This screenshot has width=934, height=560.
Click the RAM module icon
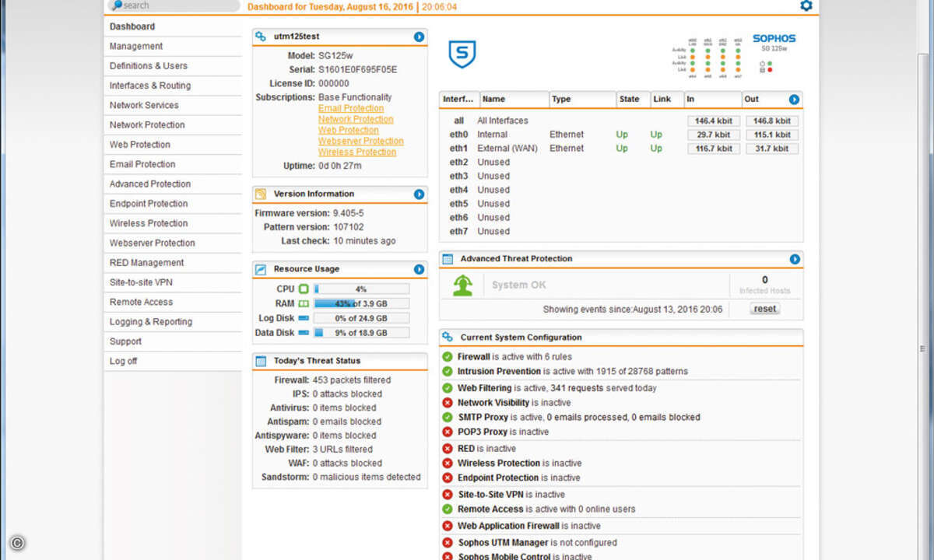click(304, 303)
